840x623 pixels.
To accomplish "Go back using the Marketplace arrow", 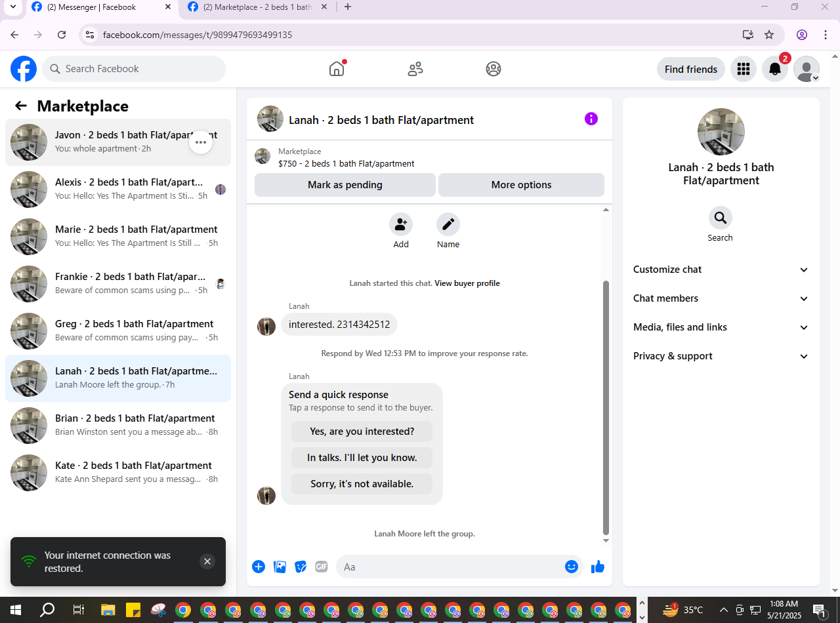I will point(21,106).
